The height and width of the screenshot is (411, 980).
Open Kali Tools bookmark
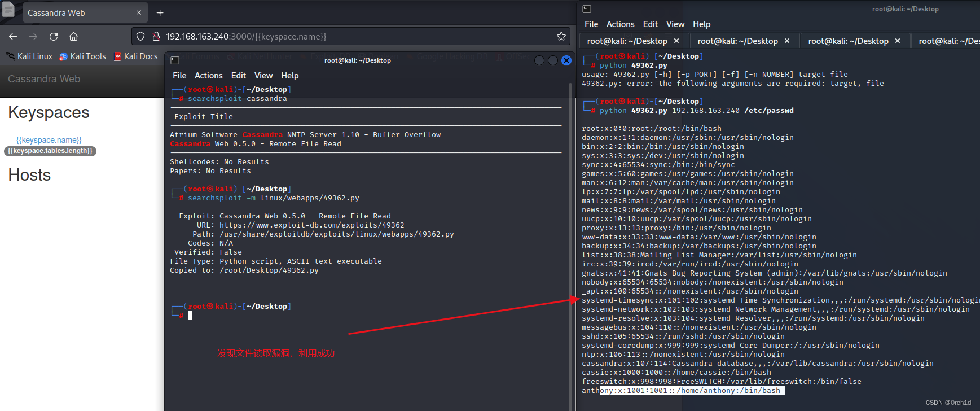(x=82, y=56)
